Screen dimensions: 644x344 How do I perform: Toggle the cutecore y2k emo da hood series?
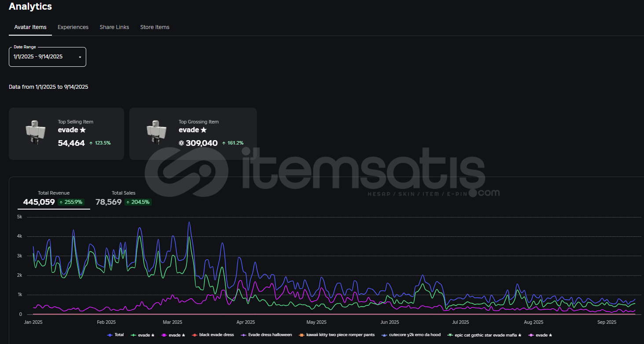coord(411,335)
